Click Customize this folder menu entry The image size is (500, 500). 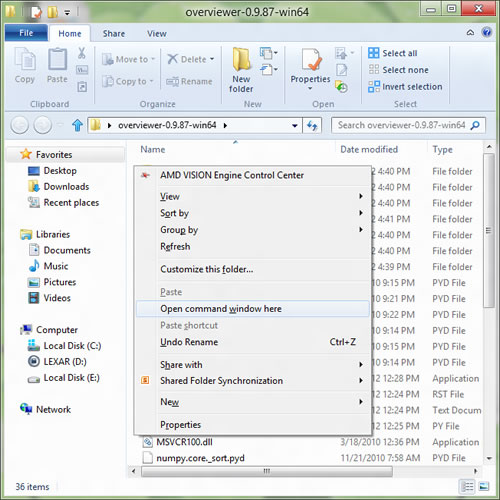(x=253, y=269)
